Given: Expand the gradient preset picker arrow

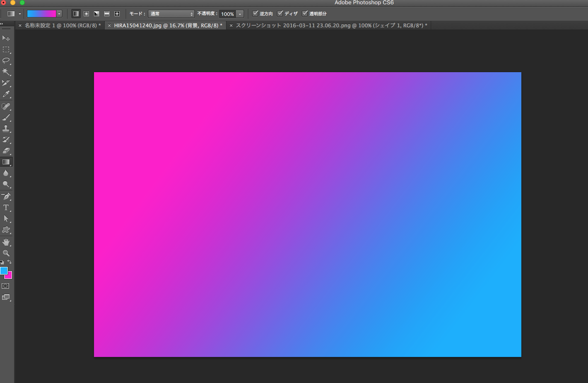Looking at the screenshot, I should coord(59,14).
